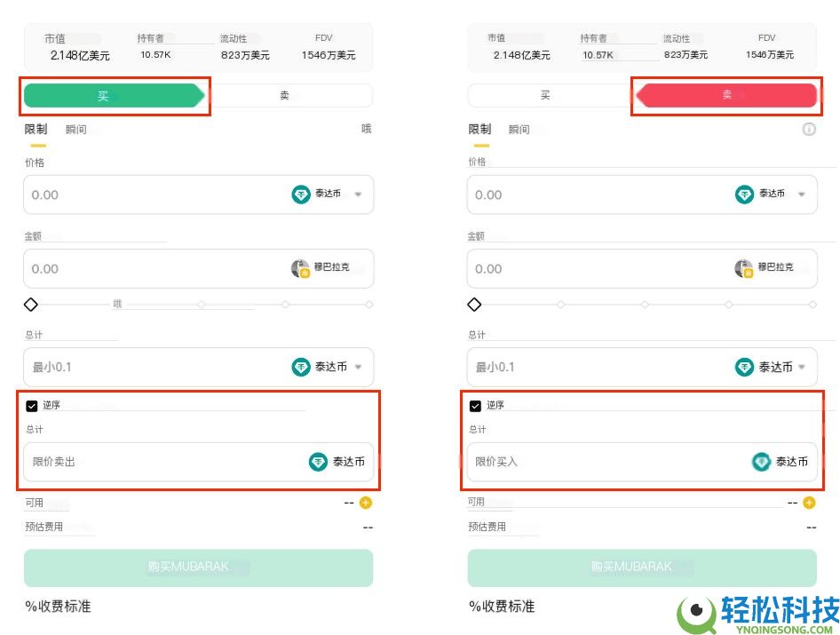Open the 泰达币 dropdown in the left 总计 field

pyautogui.click(x=359, y=367)
